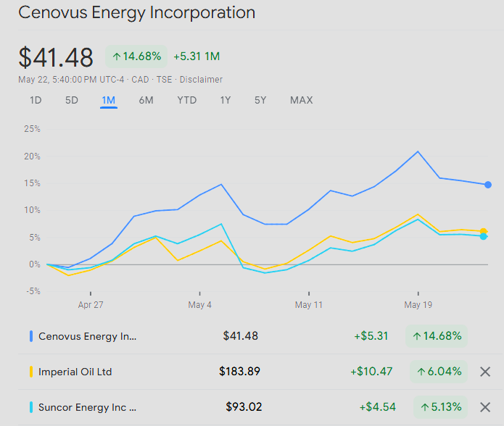Click the $41.48 price in Cenovus row

point(241,336)
